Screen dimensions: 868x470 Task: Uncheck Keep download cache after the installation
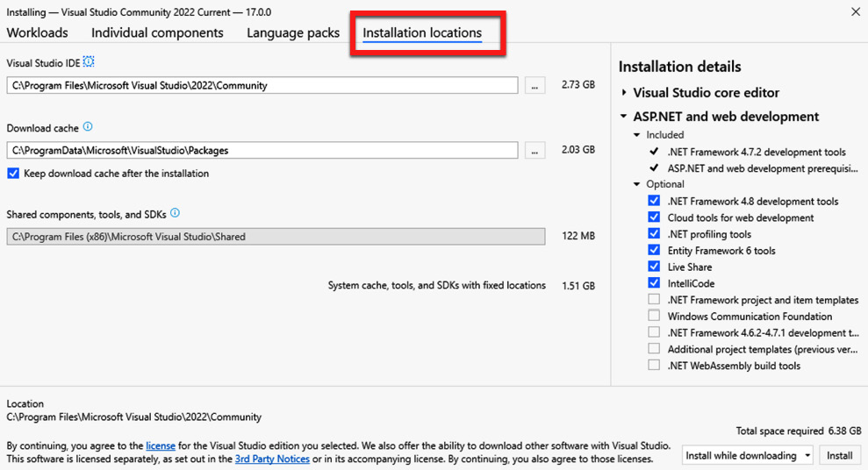click(13, 174)
